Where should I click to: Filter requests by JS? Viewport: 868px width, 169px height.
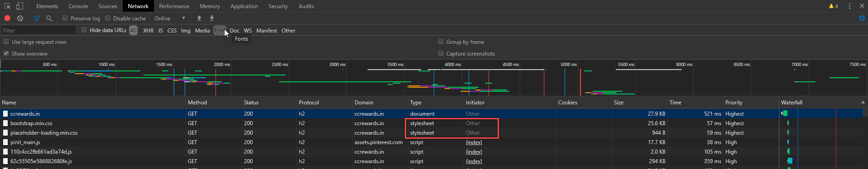coord(160,30)
